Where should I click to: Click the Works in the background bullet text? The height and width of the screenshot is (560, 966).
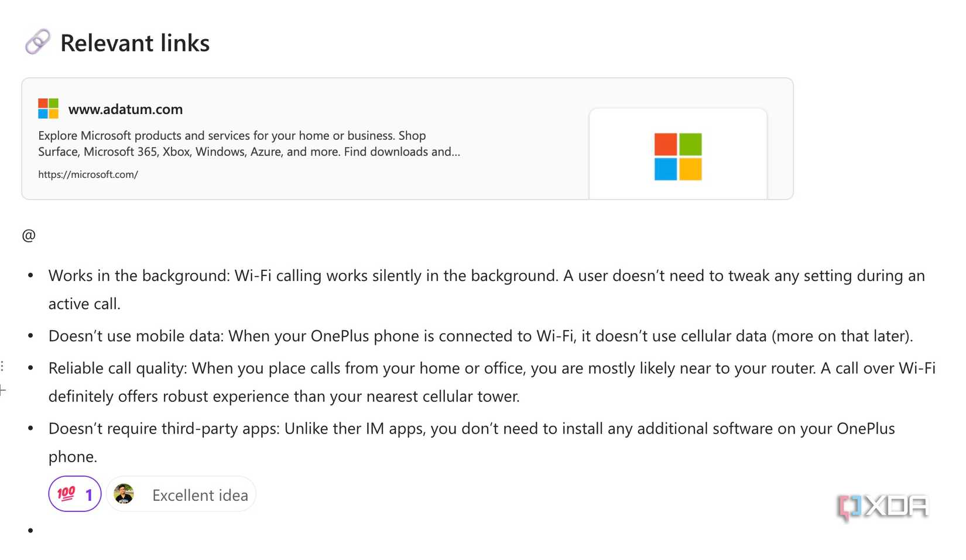coord(487,290)
